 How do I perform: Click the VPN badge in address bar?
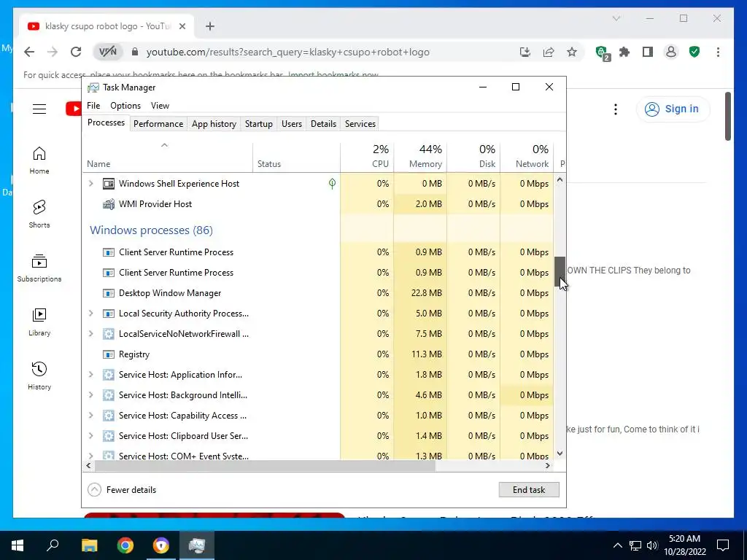coord(108,52)
